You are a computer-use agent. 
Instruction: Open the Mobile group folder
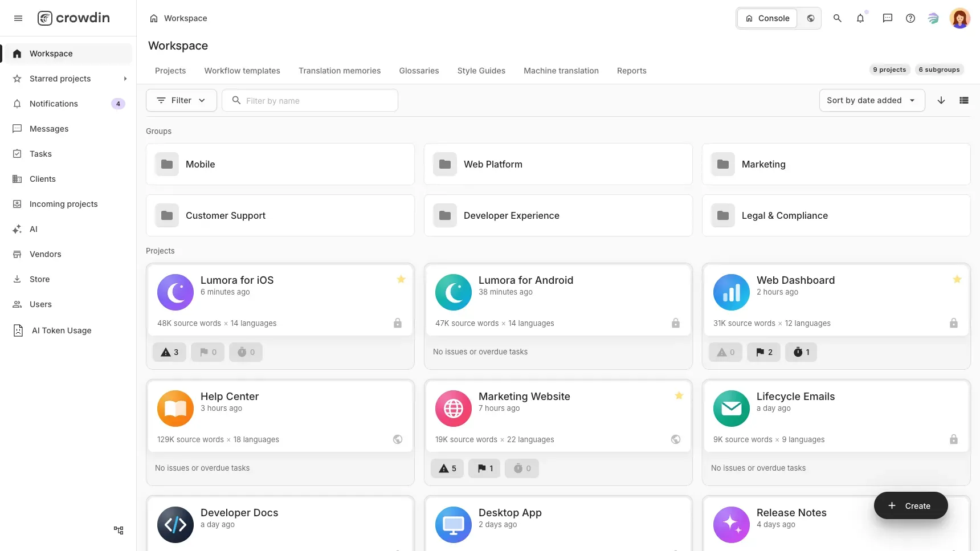280,164
